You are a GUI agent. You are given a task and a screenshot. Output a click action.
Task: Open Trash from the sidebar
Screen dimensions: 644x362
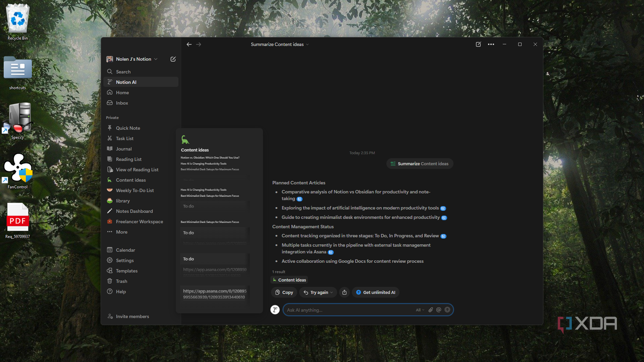[x=141, y=281]
